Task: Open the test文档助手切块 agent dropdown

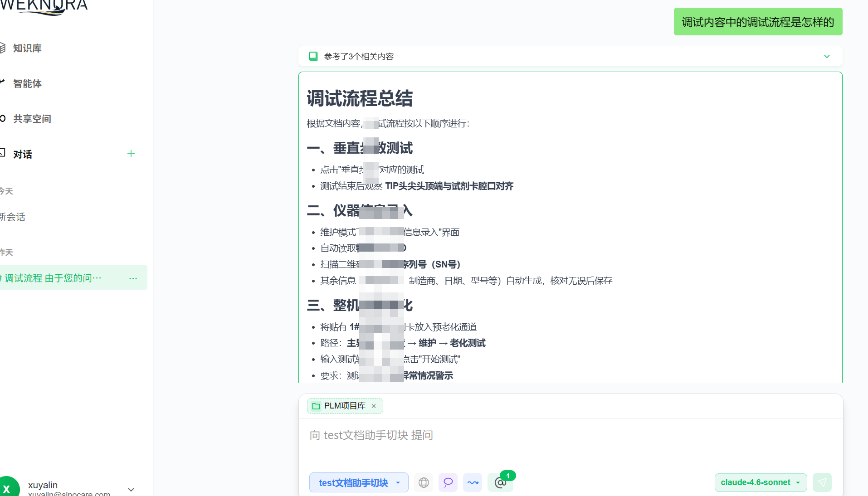Action: [359, 482]
